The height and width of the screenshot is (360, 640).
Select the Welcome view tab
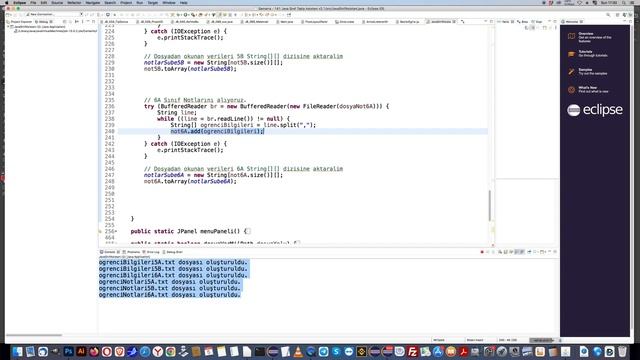pos(572,22)
